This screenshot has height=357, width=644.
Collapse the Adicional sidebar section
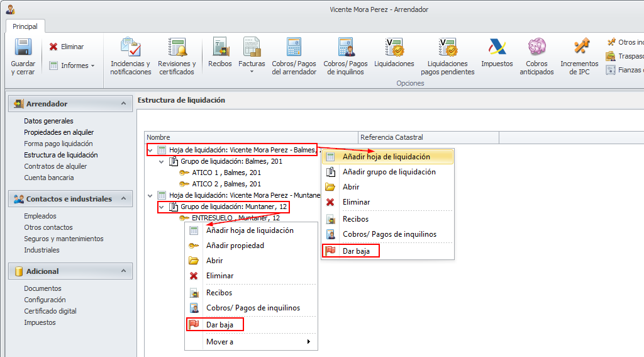tap(124, 271)
